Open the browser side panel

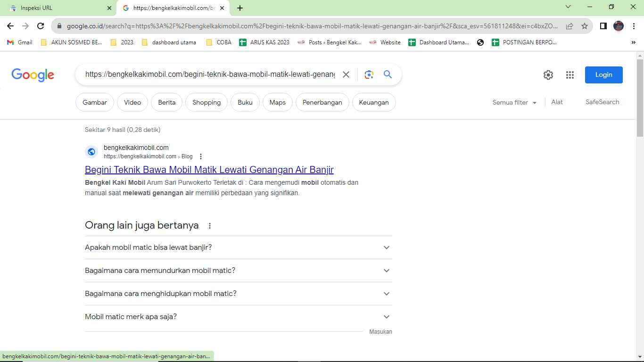click(603, 26)
